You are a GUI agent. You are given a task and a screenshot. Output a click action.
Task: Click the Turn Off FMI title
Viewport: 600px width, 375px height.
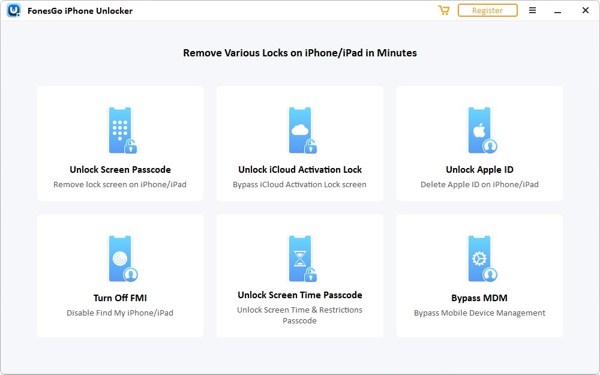click(x=120, y=298)
